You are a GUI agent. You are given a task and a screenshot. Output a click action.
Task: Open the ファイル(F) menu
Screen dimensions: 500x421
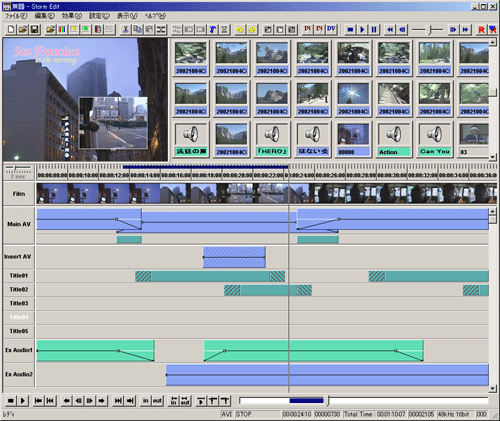click(x=16, y=16)
